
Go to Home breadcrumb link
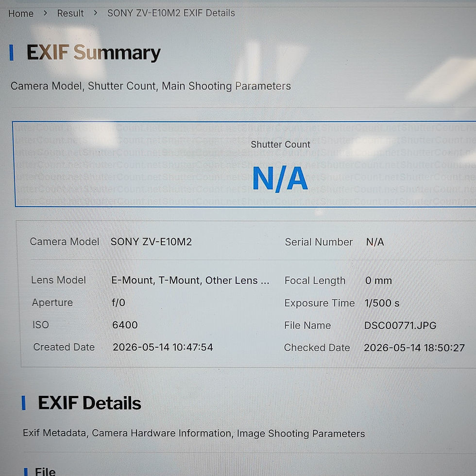20,14
